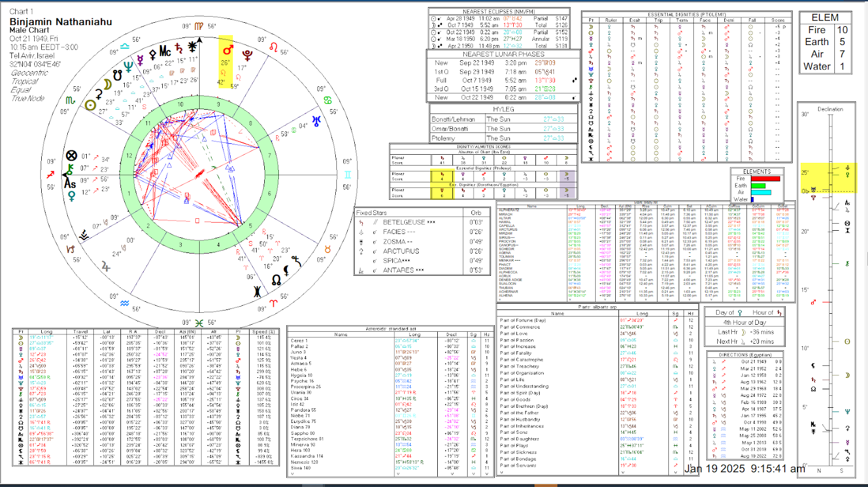Click the Jupiter glyph in Capricorn area
This screenshot has width=868, height=487.
click(x=106, y=266)
